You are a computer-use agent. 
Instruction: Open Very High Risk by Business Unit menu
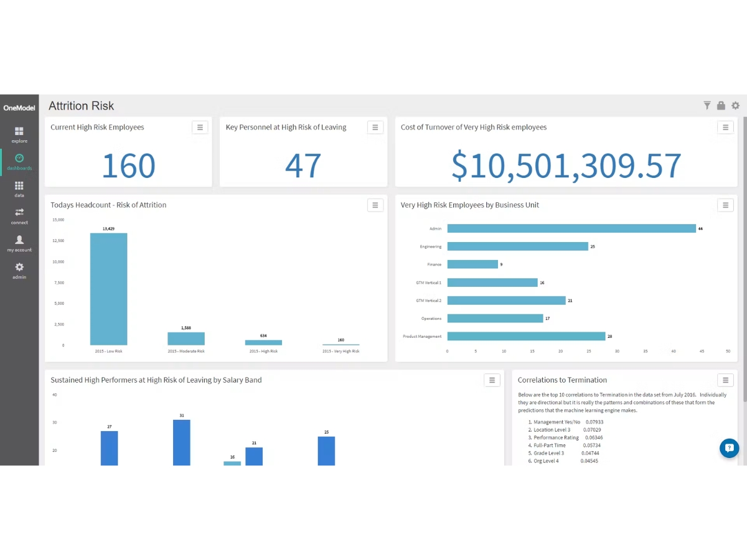coord(725,205)
